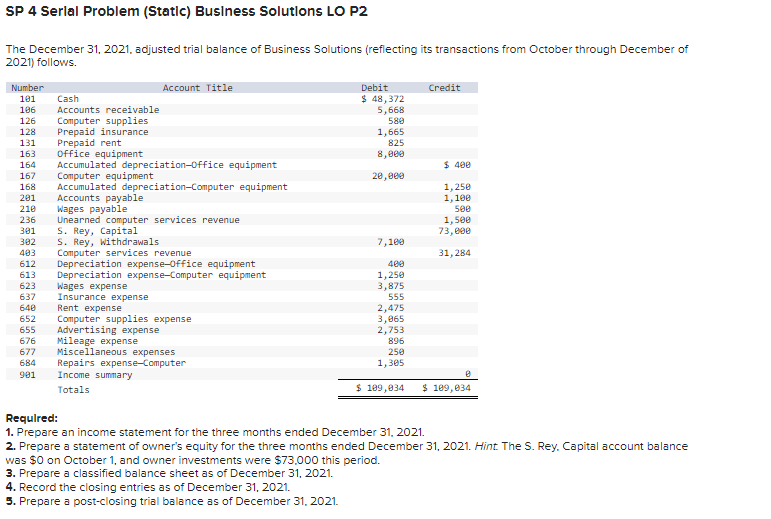
Task: Select the 'Account Title' column header
Action: 198,88
